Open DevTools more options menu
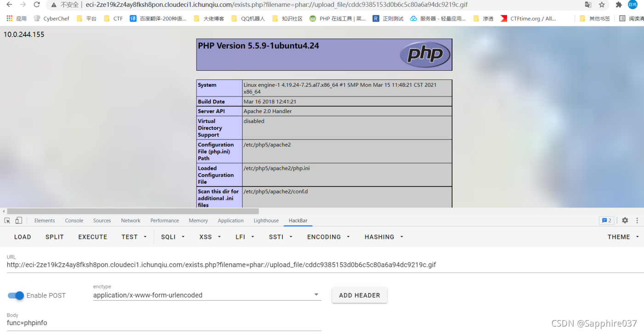Viewport: 644px width, 333px height. pyautogui.click(x=637, y=220)
